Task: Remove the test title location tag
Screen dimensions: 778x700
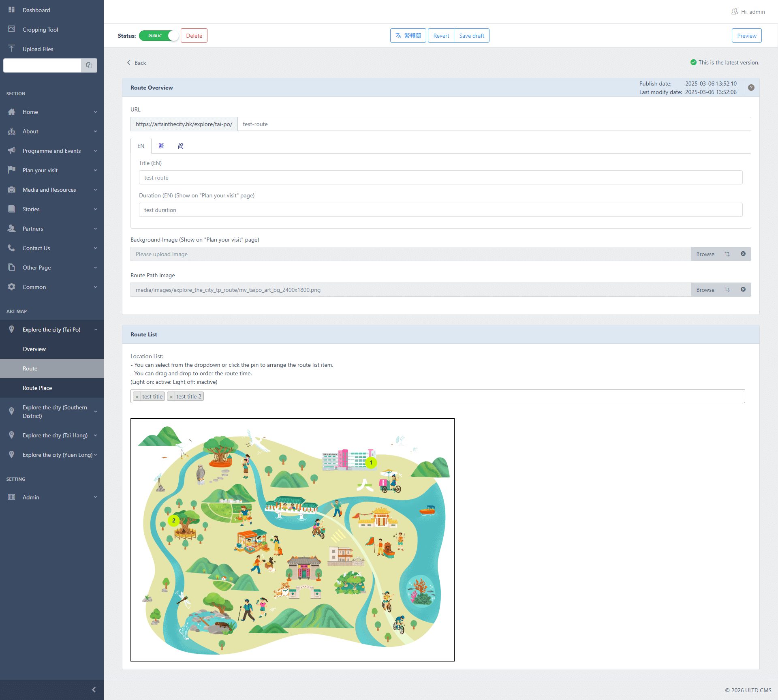Action: (137, 396)
